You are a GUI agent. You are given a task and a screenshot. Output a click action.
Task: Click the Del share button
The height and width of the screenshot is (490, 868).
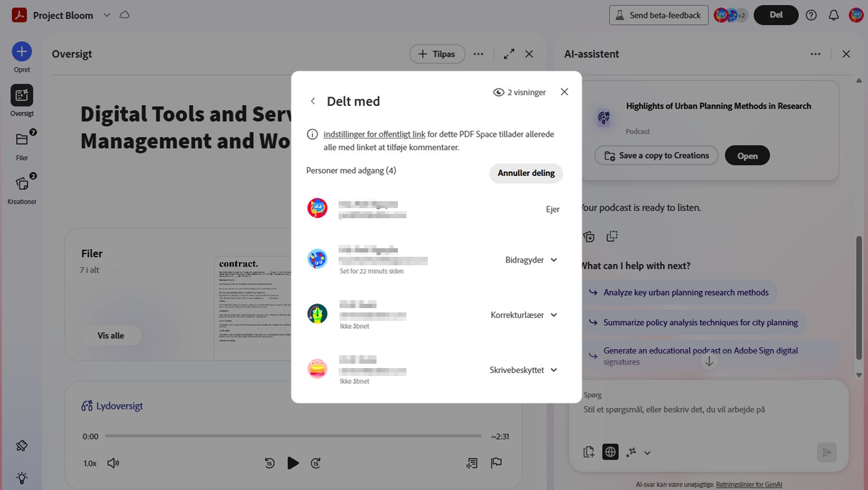pos(775,15)
